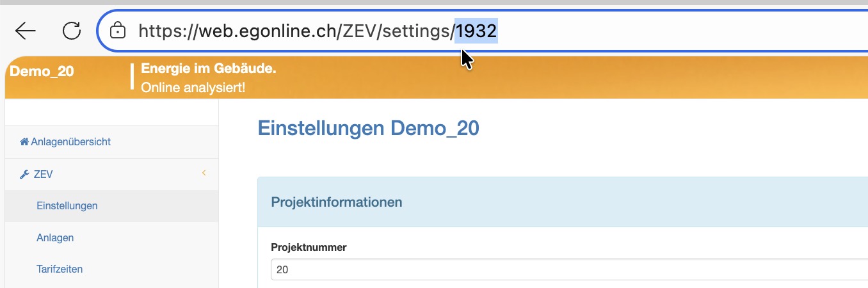The height and width of the screenshot is (288, 868).
Task: Click the Einstellungen Demo_20 page heading
Action: point(368,129)
